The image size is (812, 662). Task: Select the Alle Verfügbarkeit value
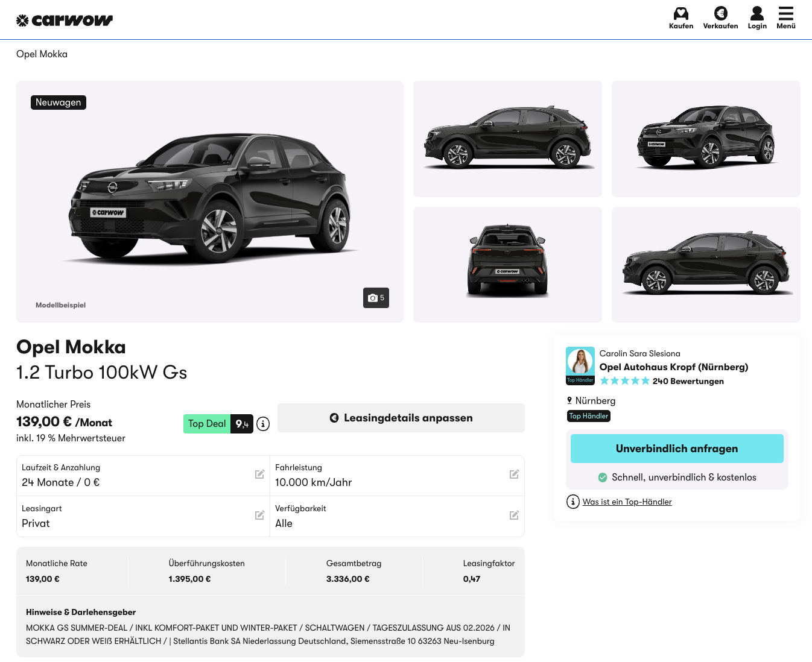pyautogui.click(x=284, y=523)
